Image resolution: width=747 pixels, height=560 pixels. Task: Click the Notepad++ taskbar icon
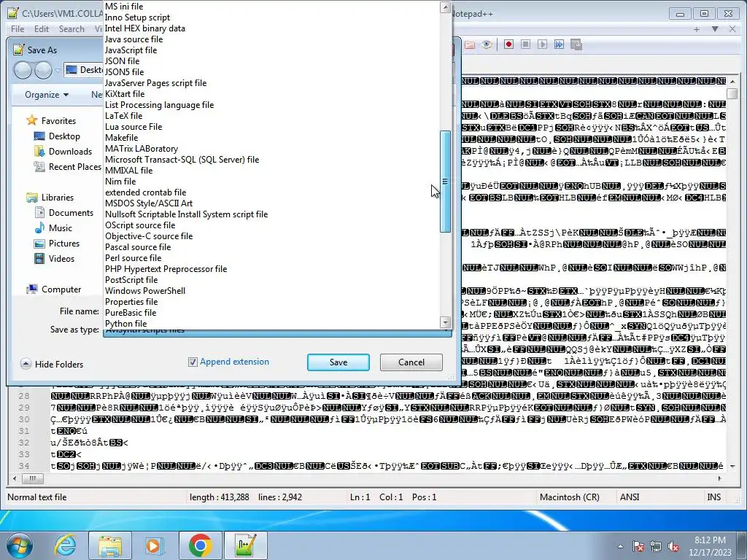pos(245,545)
